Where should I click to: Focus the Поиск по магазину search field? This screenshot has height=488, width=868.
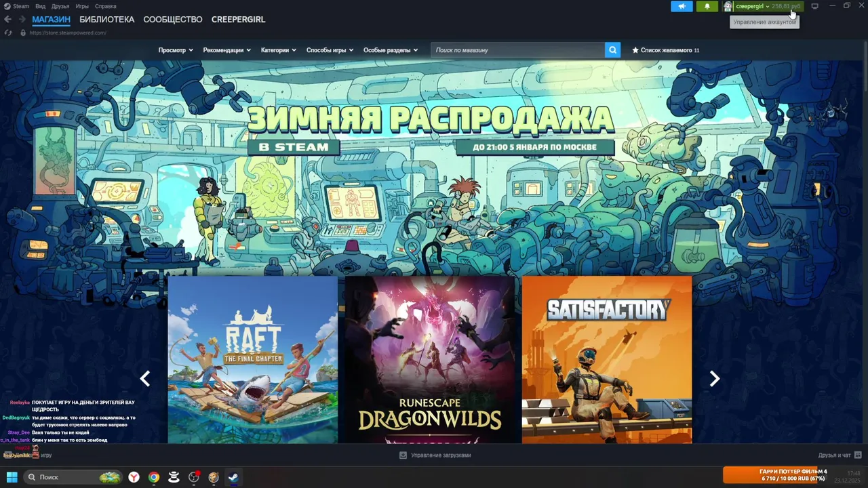coord(517,50)
